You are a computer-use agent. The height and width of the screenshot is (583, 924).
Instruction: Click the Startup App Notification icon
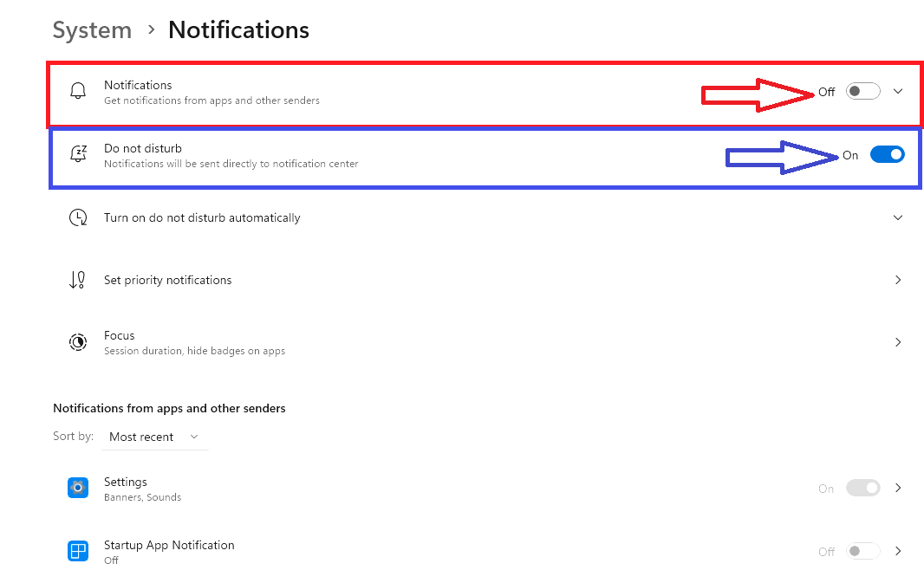(x=78, y=551)
